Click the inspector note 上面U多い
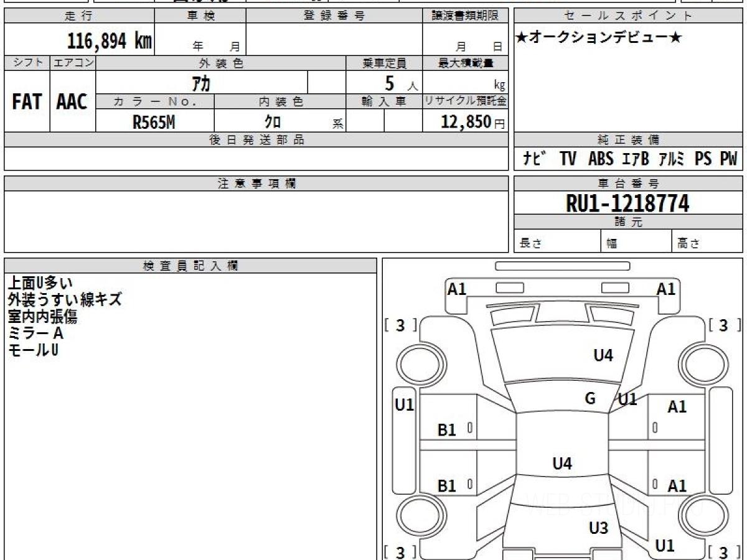This screenshot has width=747, height=560. pos(40,283)
